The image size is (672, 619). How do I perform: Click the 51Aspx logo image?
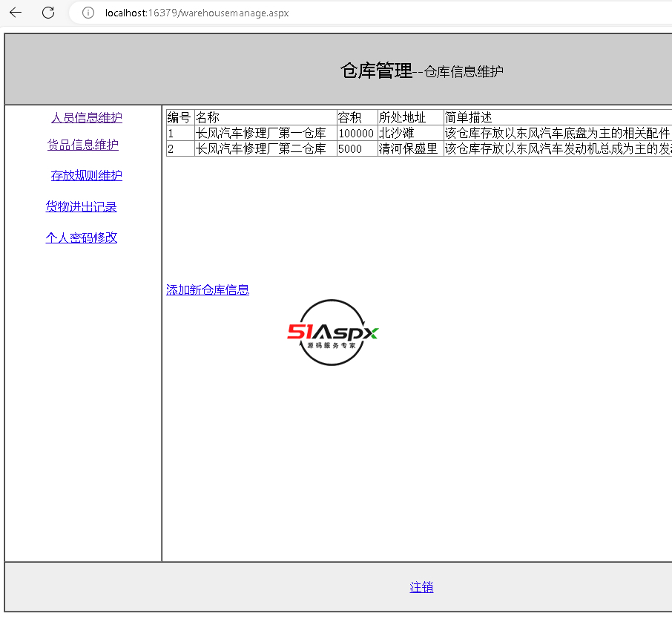333,333
